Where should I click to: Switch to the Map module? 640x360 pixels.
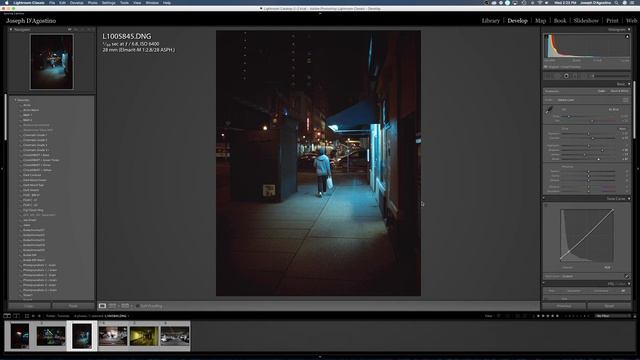pos(540,20)
